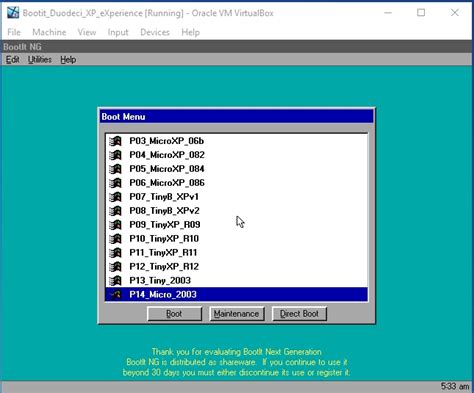This screenshot has width=474, height=393.
Task: Click the icon beside P09_TinyXP_R09
Action: (115, 225)
